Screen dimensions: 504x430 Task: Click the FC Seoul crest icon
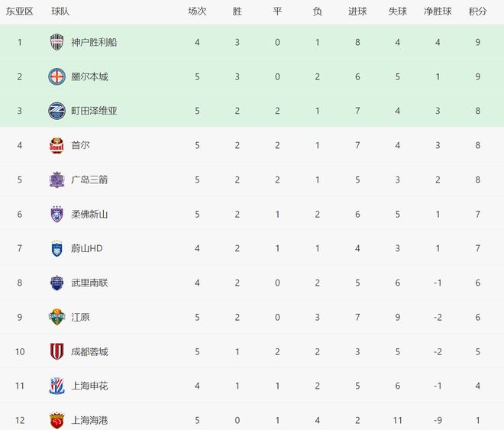[57, 145]
